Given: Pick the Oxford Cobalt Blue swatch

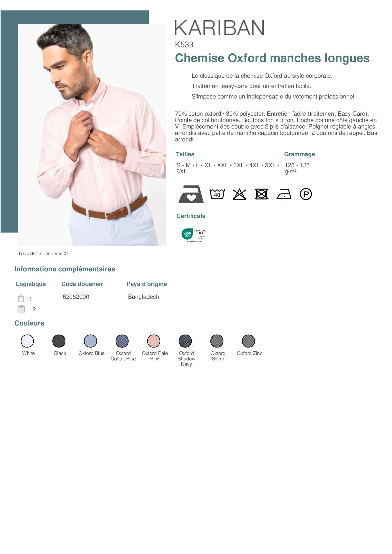Looking at the screenshot, I should pyautogui.click(x=122, y=341).
